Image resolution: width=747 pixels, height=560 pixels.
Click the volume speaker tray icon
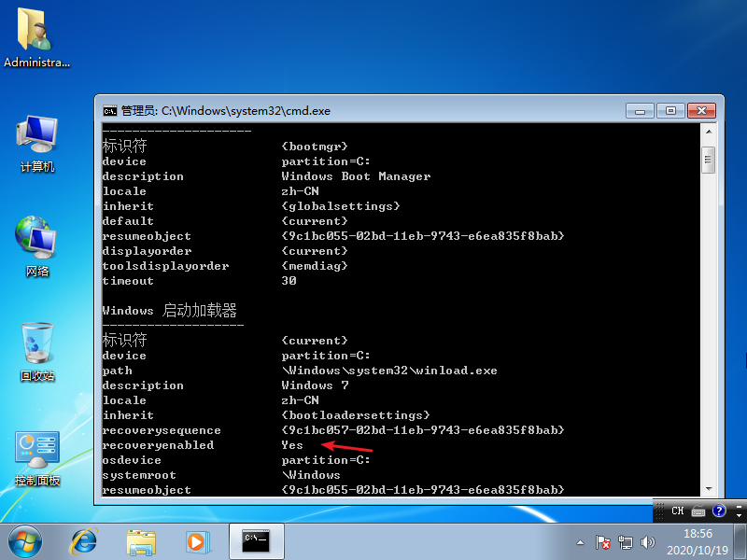[647, 542]
